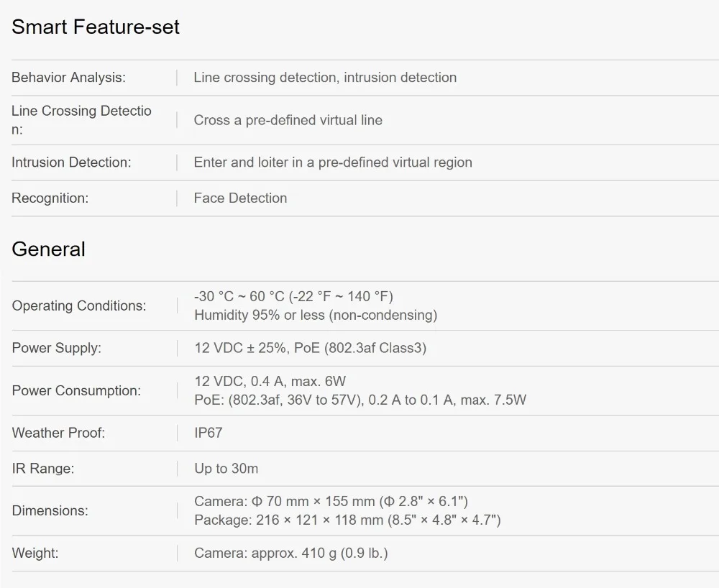Viewport: 719px width, 588px height.
Task: Click the Power Consumption label
Action: pyautogui.click(x=76, y=391)
